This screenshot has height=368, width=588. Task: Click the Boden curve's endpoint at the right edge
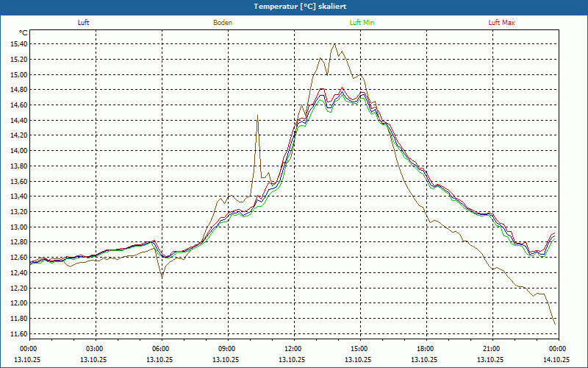coord(556,324)
